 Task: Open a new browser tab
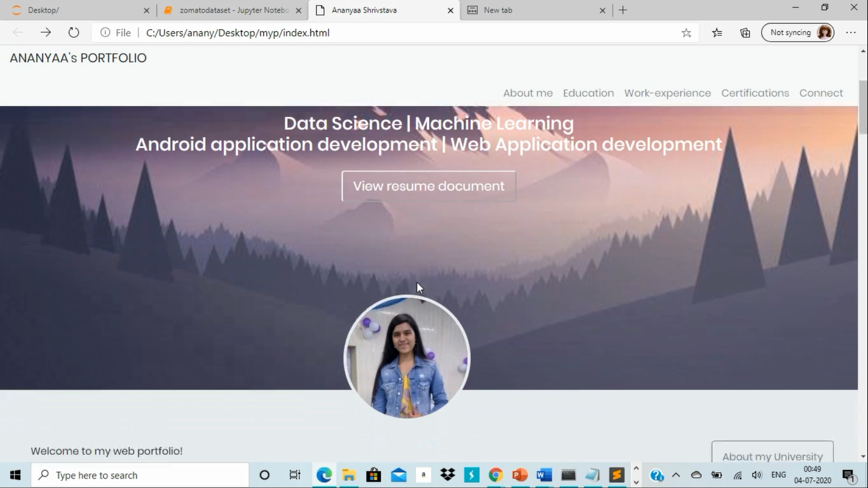pos(623,10)
